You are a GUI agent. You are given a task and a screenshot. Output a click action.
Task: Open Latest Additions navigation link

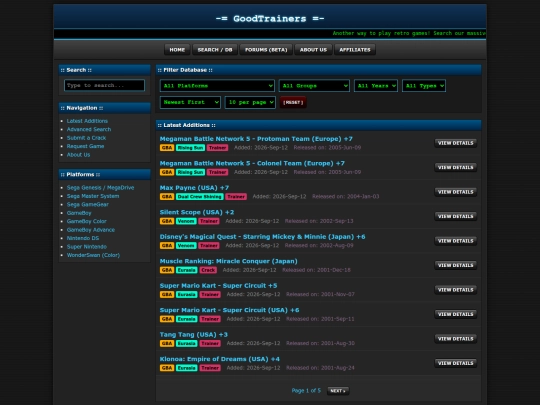click(87, 121)
